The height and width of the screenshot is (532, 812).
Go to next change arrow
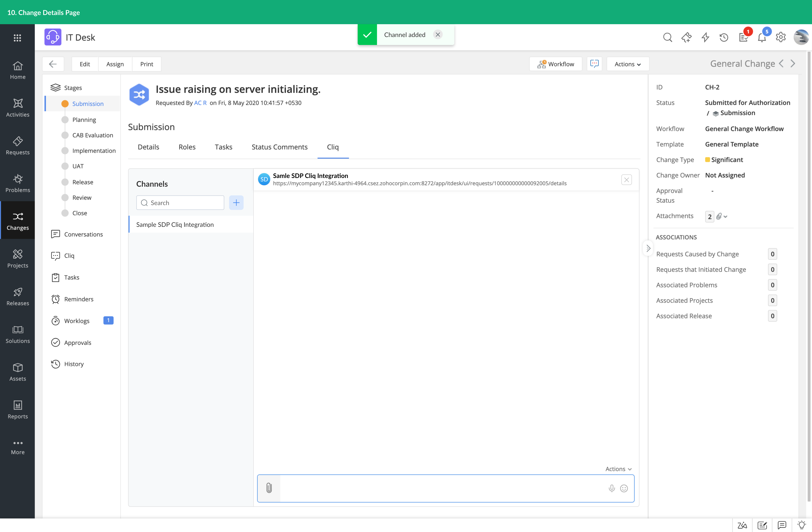pos(793,63)
